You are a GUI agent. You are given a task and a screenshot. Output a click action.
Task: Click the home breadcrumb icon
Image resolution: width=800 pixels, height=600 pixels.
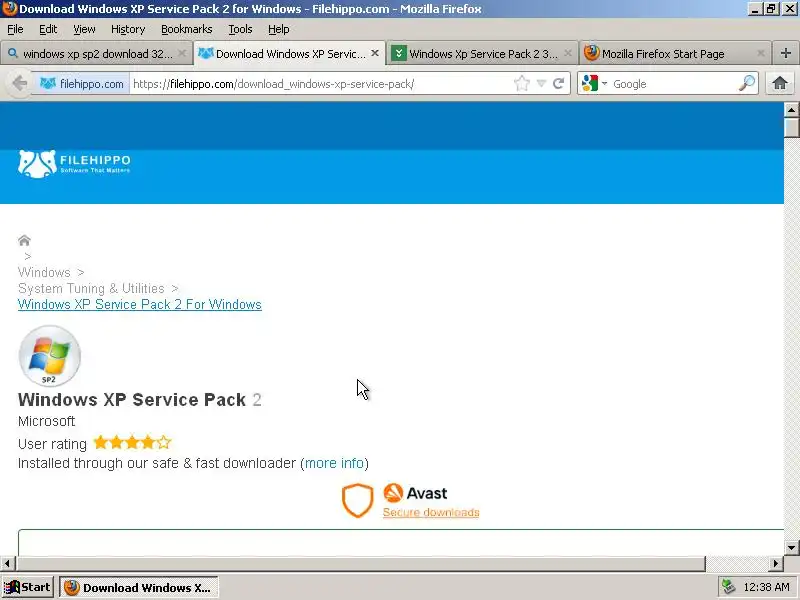point(24,240)
